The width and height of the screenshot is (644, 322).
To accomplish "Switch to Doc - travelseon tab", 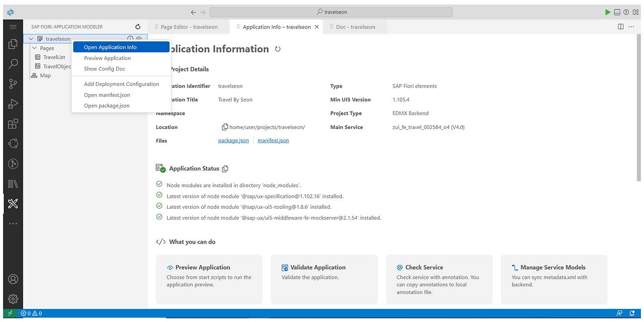I will tap(355, 27).
